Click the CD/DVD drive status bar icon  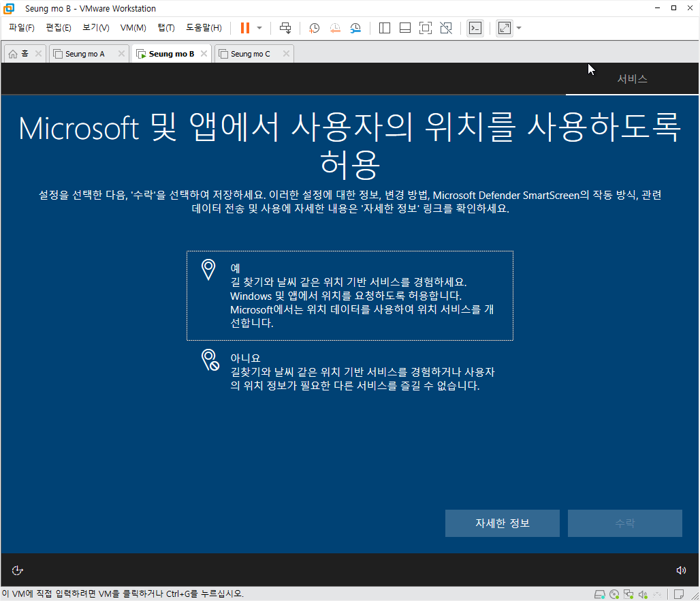(614, 594)
